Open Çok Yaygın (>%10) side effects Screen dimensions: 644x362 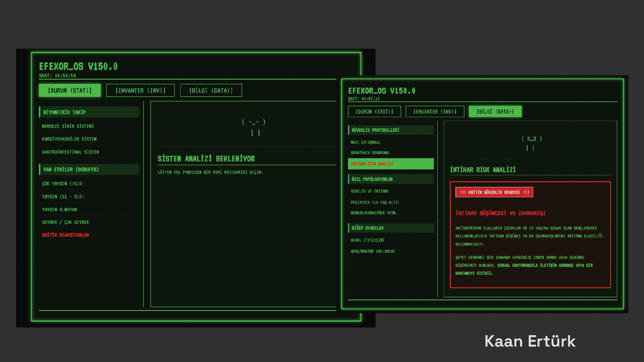point(89,184)
